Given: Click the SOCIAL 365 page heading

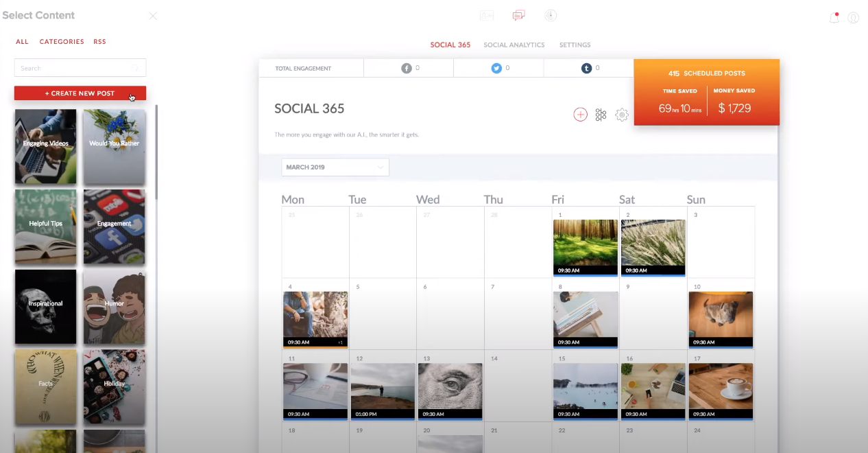Looking at the screenshot, I should (x=309, y=108).
